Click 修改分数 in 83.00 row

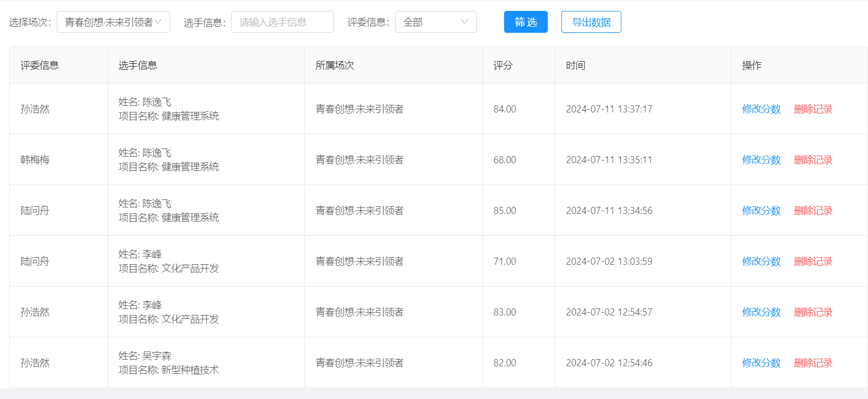(762, 312)
